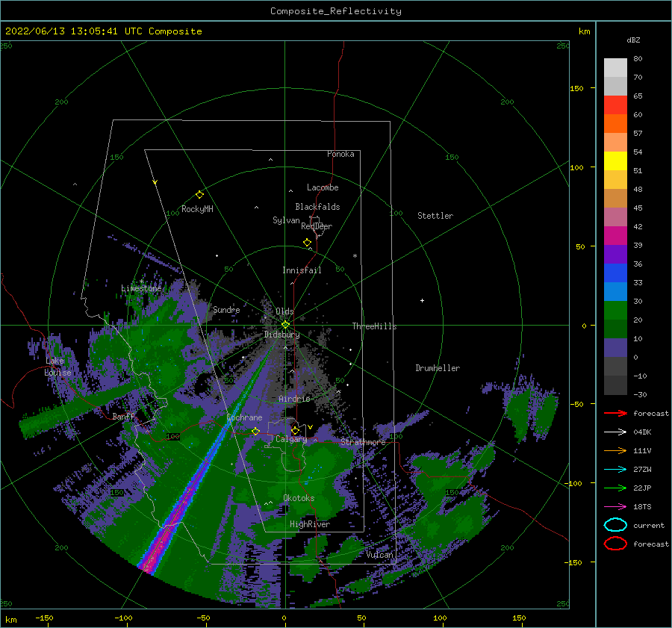Click the yellow diamond marker above Calgary
This screenshot has width=672, height=628.
295,430
